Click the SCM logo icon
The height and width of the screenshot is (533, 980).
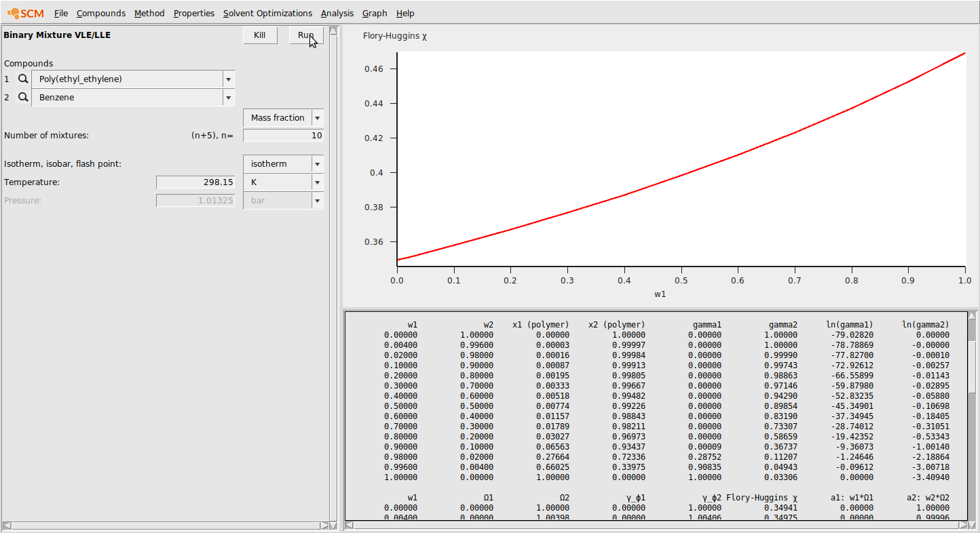coord(26,13)
